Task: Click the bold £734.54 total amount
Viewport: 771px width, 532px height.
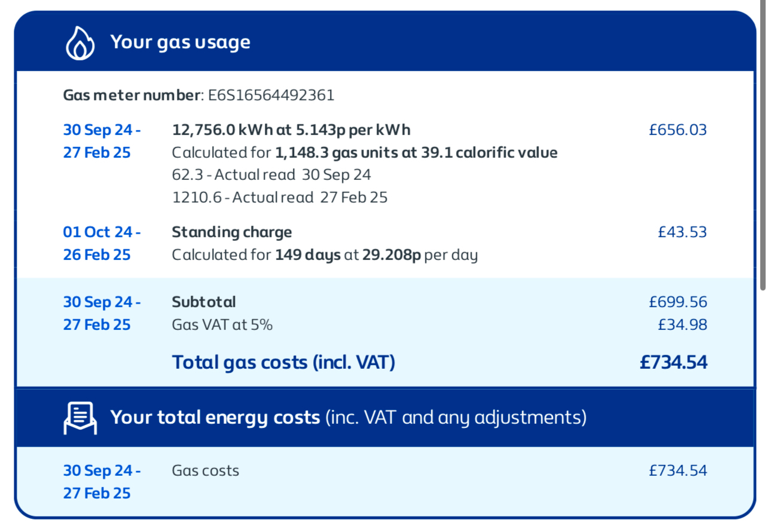Action: (x=674, y=362)
